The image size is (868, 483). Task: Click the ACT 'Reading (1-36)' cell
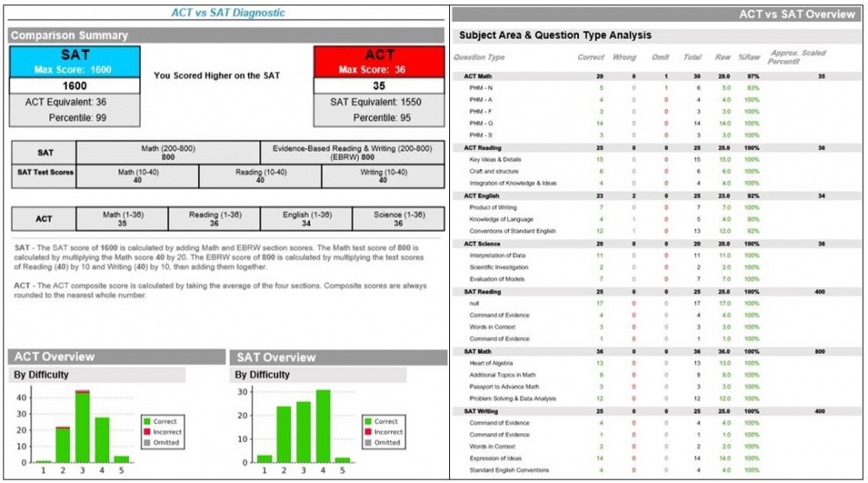tap(214, 219)
